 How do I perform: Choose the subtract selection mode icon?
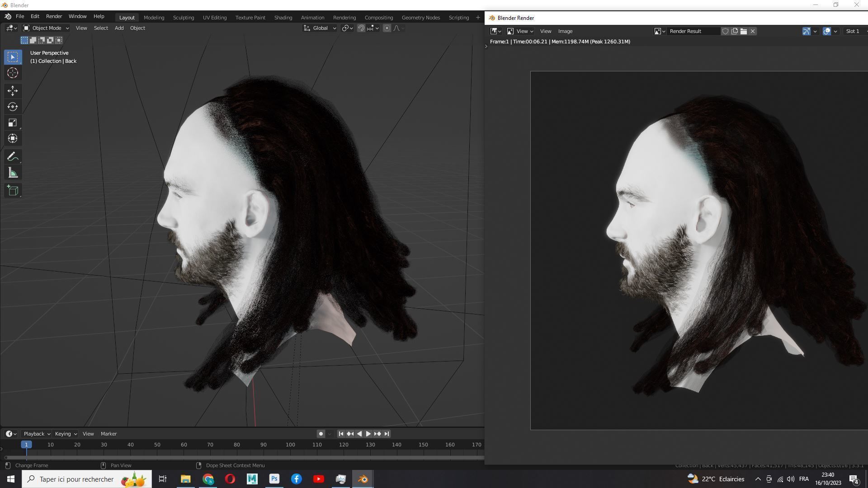tap(42, 40)
